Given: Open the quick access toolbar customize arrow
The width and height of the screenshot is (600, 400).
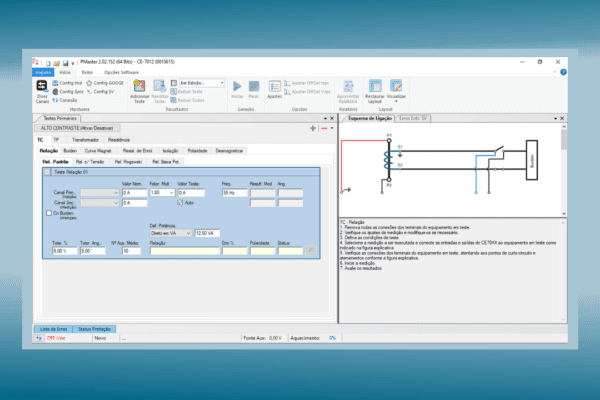Looking at the screenshot, I should [73, 64].
